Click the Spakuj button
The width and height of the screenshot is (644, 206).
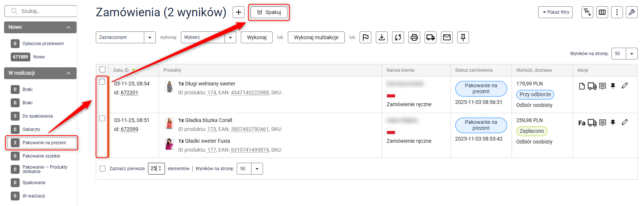point(269,12)
